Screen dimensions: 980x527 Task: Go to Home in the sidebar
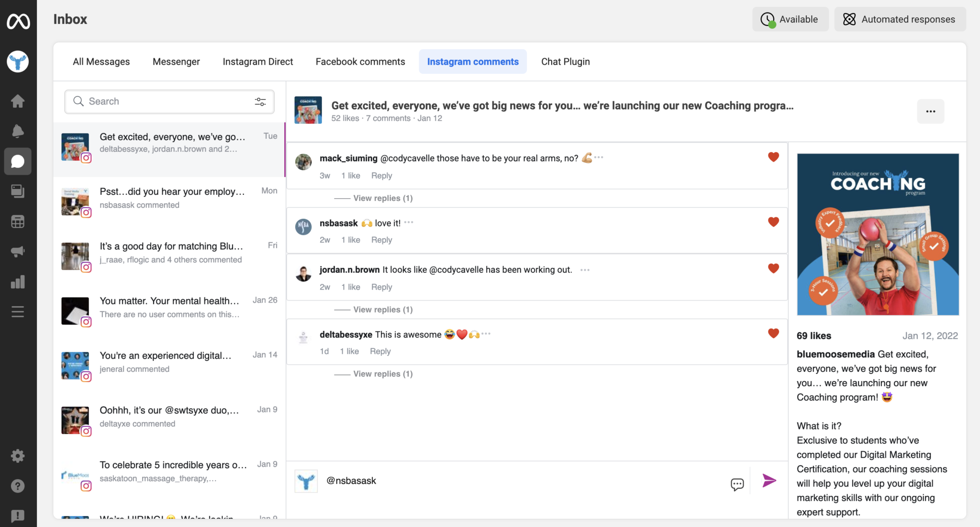coord(18,101)
